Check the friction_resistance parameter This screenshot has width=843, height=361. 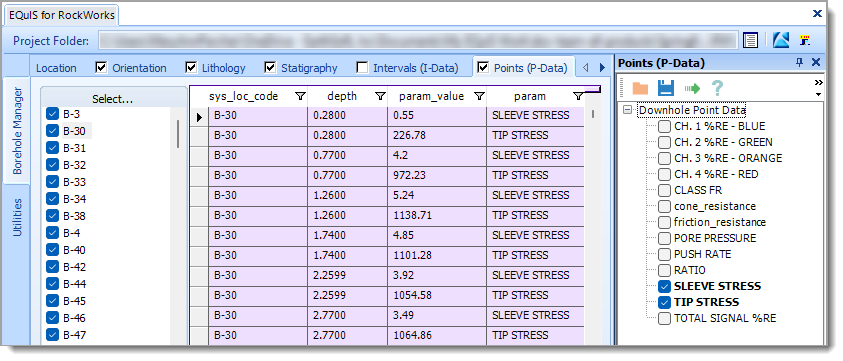tap(665, 222)
